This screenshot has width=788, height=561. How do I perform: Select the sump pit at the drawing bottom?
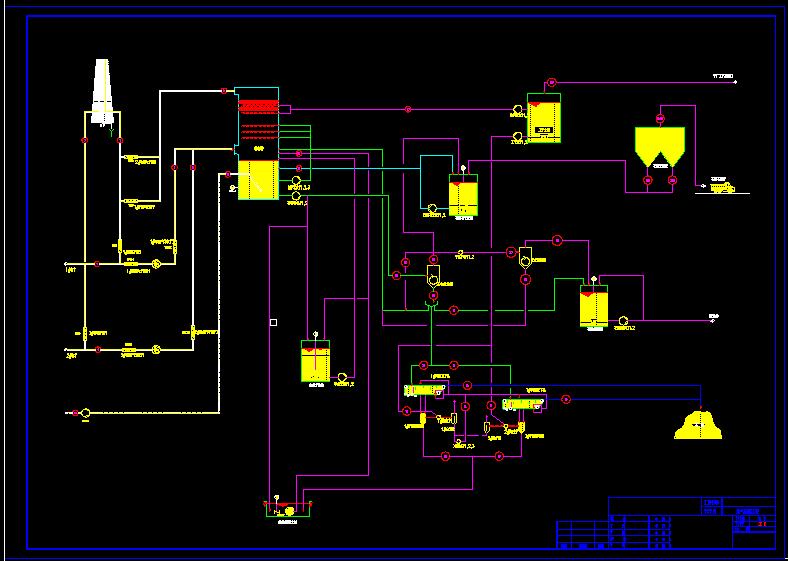point(288,510)
